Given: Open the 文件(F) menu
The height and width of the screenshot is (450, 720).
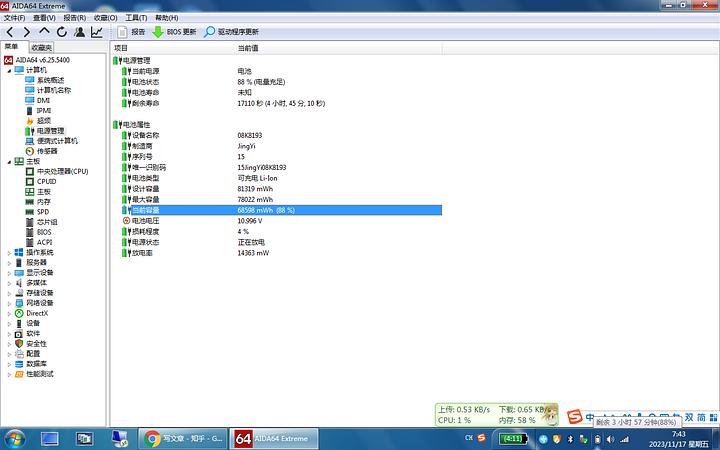Looking at the screenshot, I should click(14, 18).
